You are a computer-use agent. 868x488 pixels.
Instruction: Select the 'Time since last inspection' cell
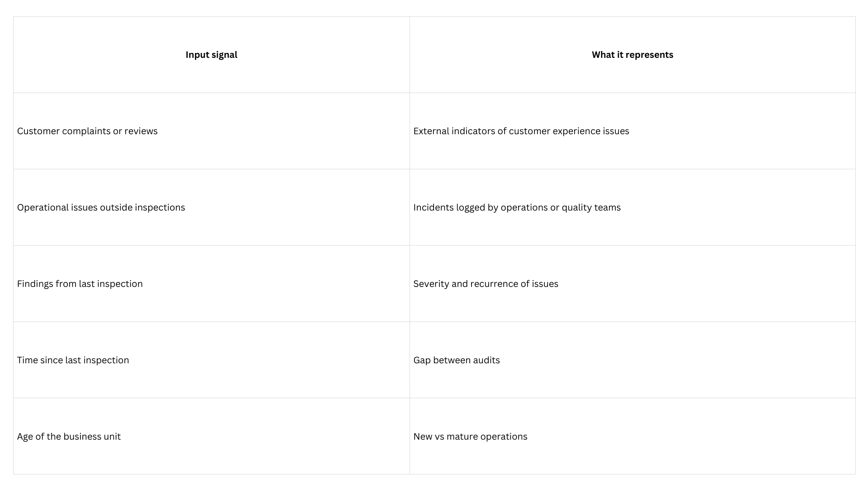click(73, 360)
